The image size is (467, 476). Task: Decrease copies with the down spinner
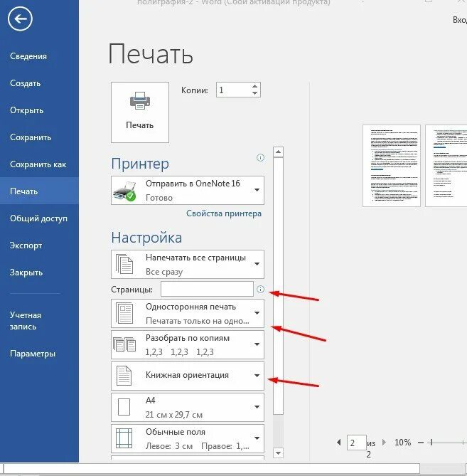click(255, 93)
